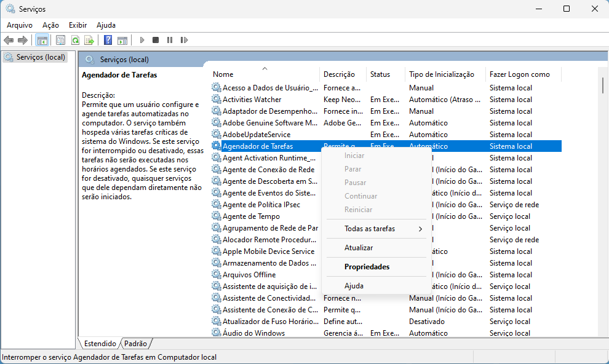Open the Arquivo menu
609x364 pixels.
click(x=20, y=25)
